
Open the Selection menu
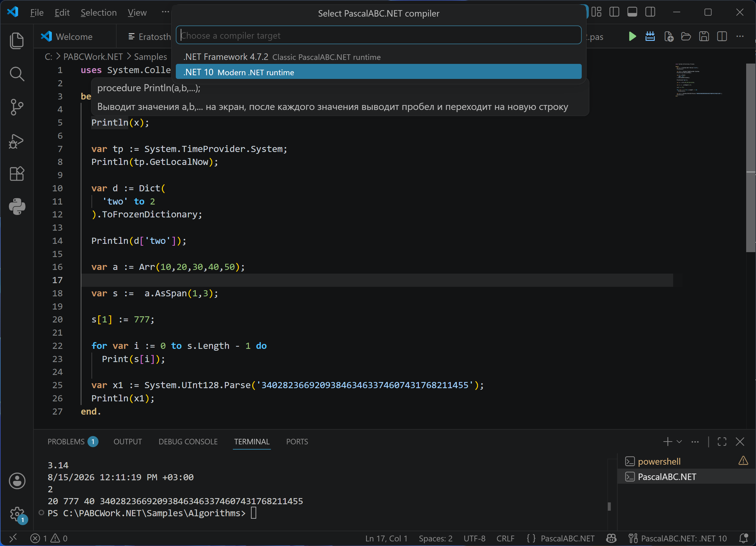(99, 12)
